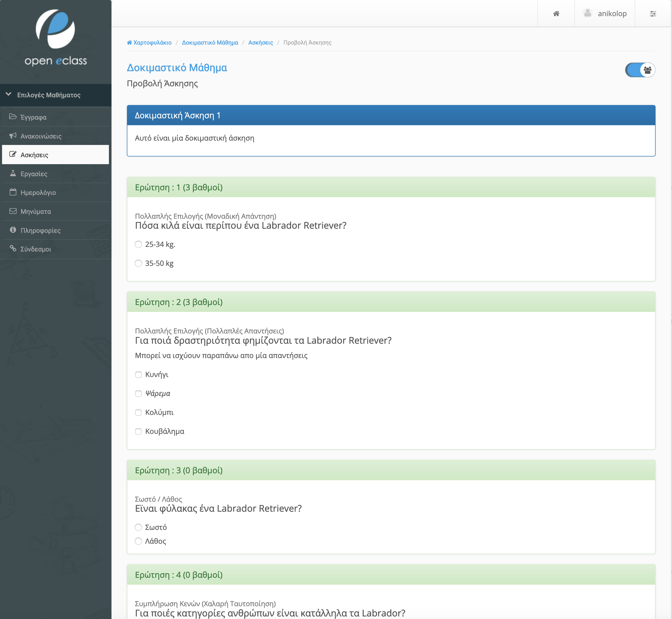
Task: Check the Κυνήγι checkbox
Action: pos(138,374)
